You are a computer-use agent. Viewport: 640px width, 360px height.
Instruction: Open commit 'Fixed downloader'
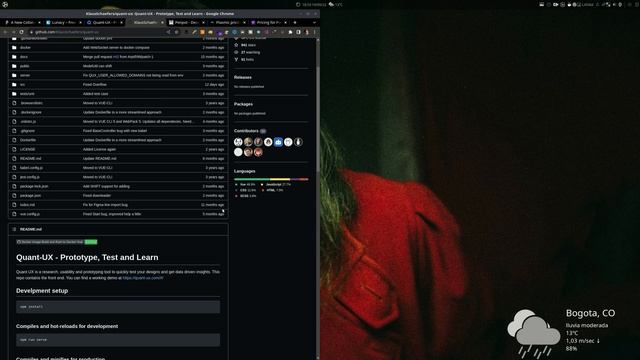click(x=97, y=196)
